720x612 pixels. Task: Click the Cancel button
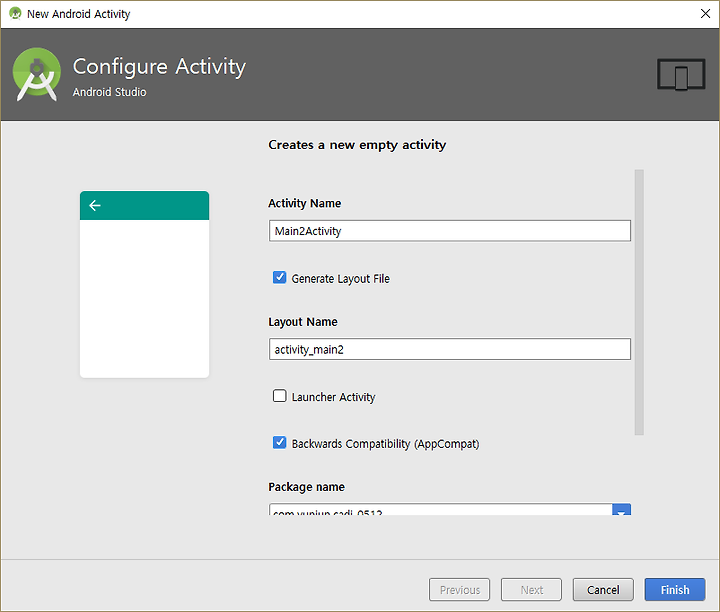coord(603,590)
